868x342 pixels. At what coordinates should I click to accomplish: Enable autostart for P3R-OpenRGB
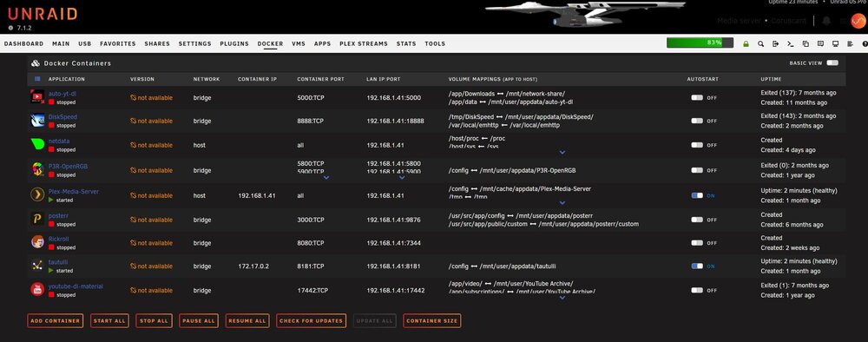click(697, 170)
